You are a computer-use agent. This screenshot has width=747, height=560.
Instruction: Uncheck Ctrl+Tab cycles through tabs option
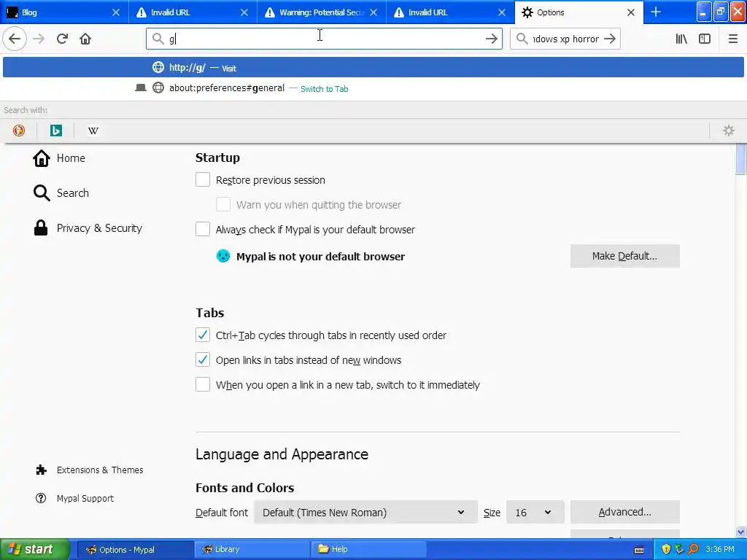tap(203, 335)
